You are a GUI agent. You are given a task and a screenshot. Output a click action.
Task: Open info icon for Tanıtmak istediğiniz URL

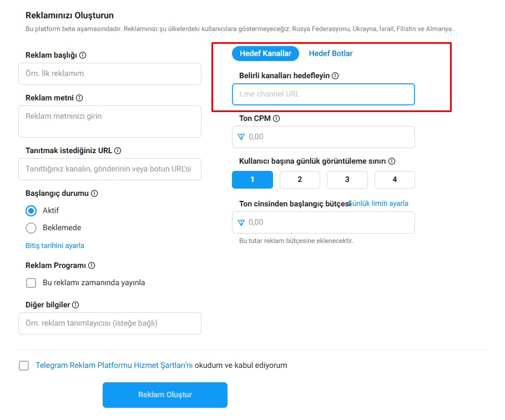[x=118, y=150]
